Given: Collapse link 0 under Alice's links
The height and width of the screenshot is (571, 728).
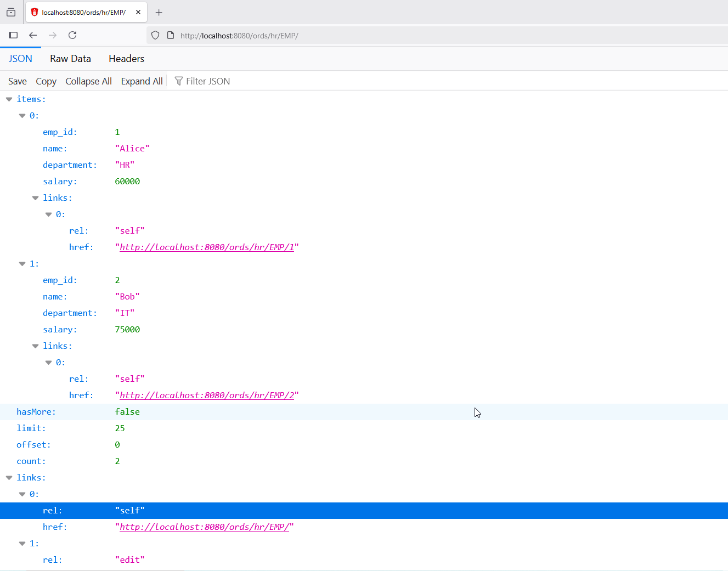Looking at the screenshot, I should [48, 214].
